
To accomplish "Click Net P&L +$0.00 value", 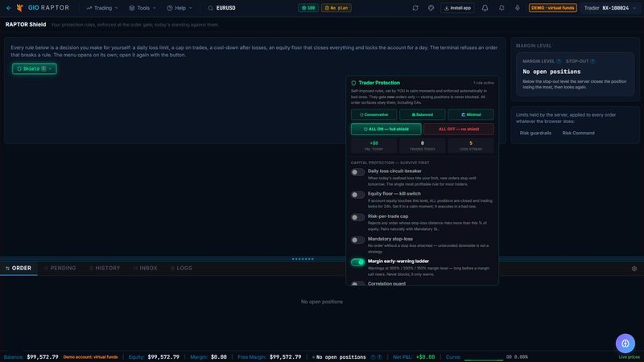I will 426,357.
